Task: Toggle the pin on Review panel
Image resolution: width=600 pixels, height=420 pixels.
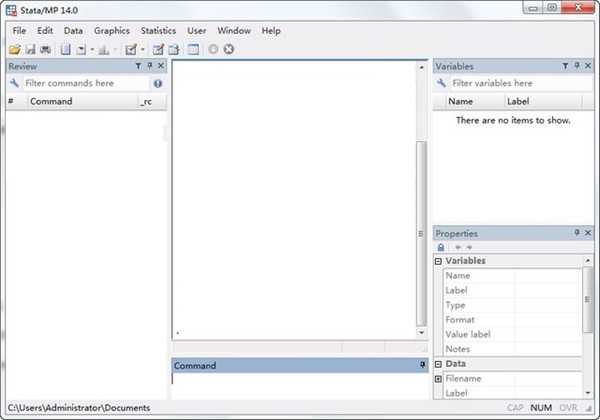Action: coord(149,66)
